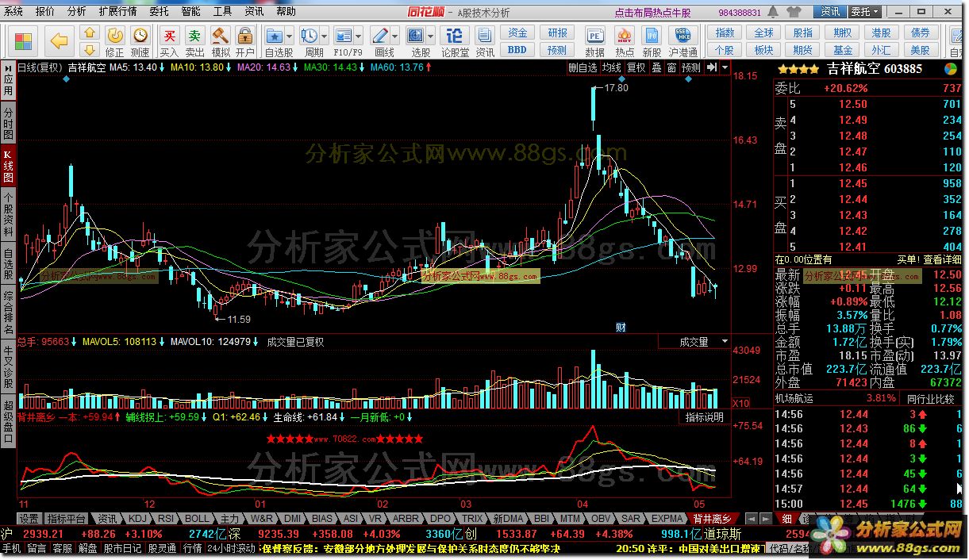Click the down arrow toolbar icon
This screenshot has width=969, height=560.
[90, 48]
